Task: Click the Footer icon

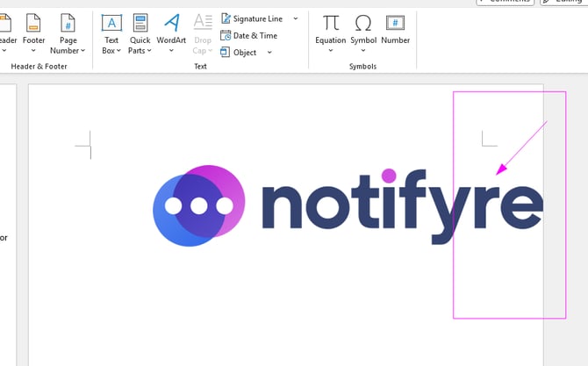Action: pyautogui.click(x=33, y=23)
